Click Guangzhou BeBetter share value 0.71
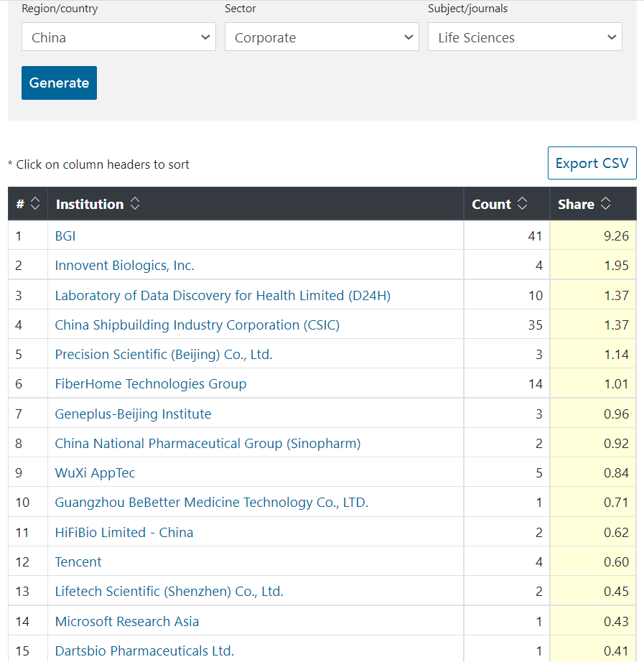 point(616,503)
